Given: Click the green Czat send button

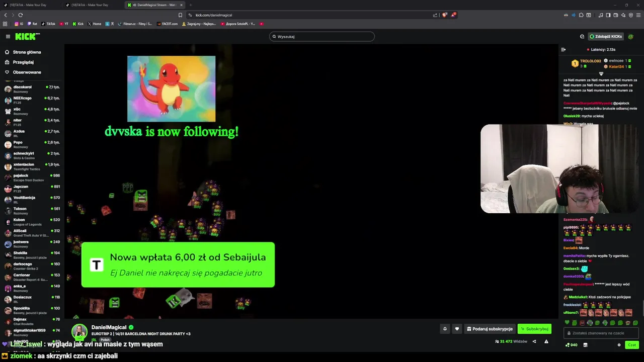Looking at the screenshot, I should tap(632, 345).
